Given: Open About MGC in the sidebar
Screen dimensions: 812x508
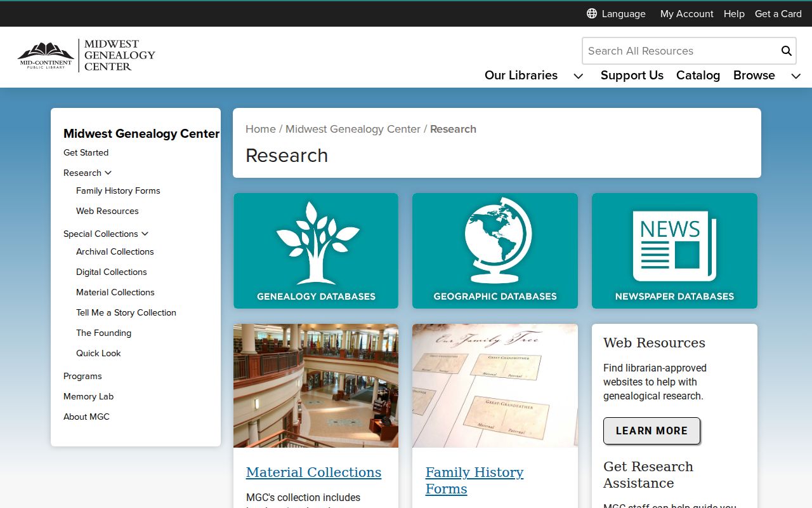Looking at the screenshot, I should coord(86,417).
